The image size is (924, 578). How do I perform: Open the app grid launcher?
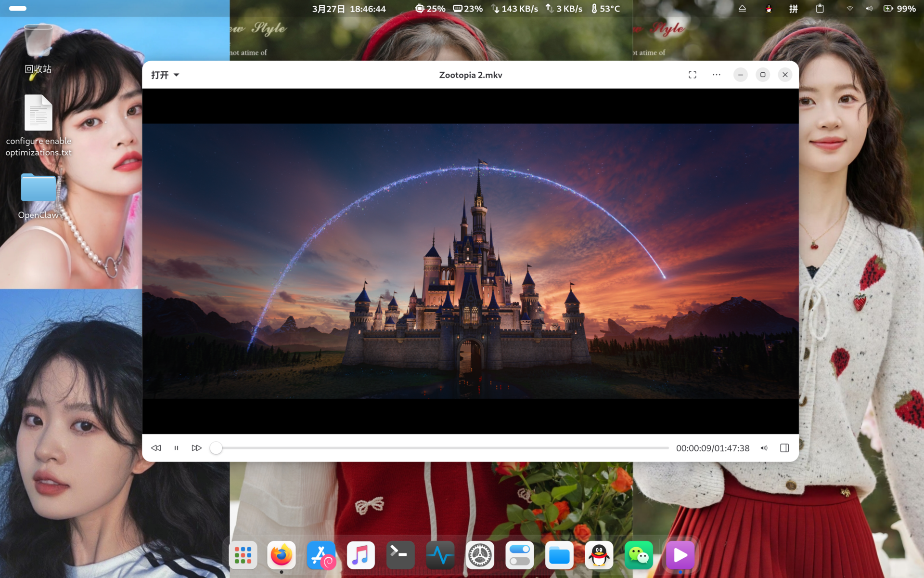coord(243,555)
